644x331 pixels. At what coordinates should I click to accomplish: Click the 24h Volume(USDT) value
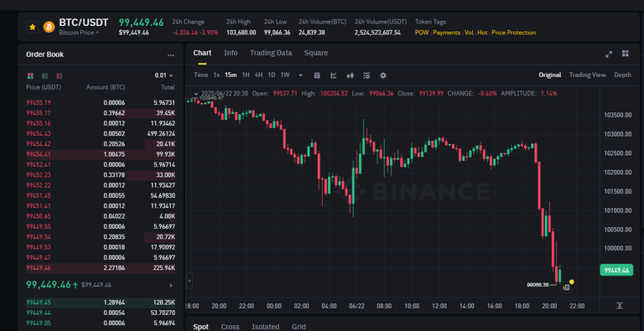[x=377, y=33]
